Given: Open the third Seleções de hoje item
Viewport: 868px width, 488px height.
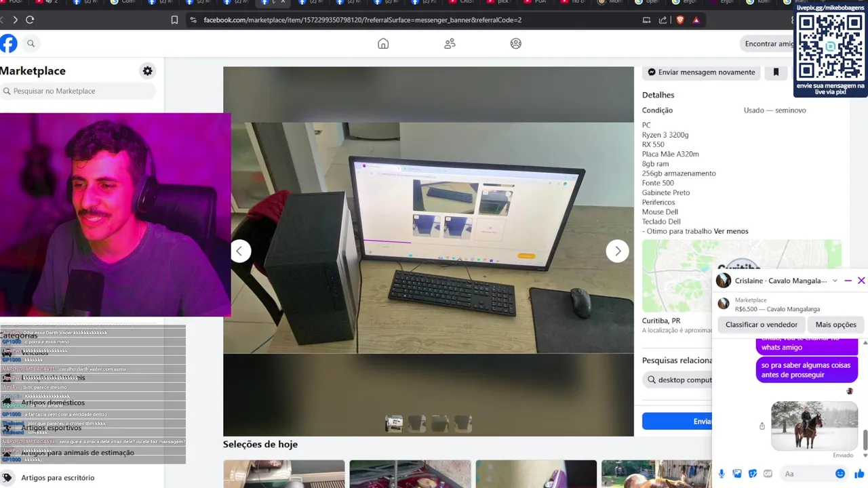Looking at the screenshot, I should click(536, 474).
